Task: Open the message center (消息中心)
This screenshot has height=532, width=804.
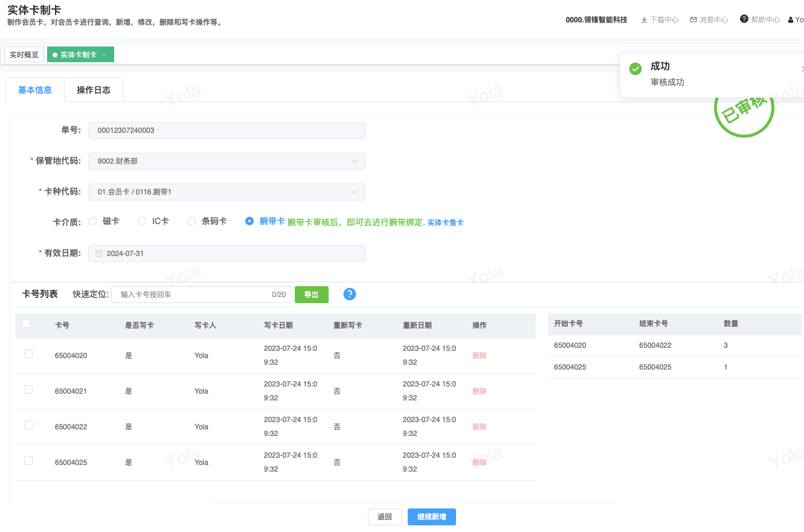Action: [x=709, y=20]
